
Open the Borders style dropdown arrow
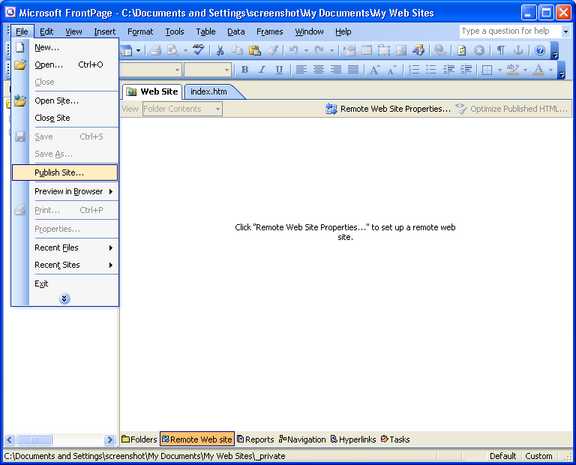tap(499, 69)
